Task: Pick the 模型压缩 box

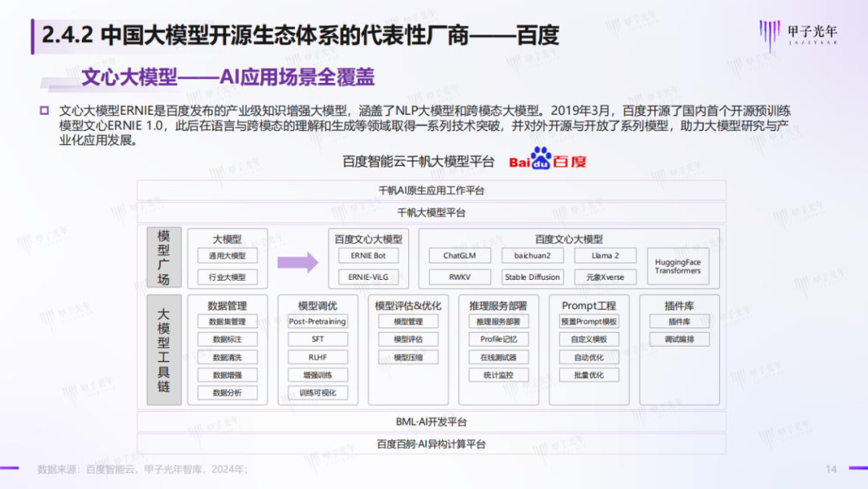Action: click(x=408, y=357)
